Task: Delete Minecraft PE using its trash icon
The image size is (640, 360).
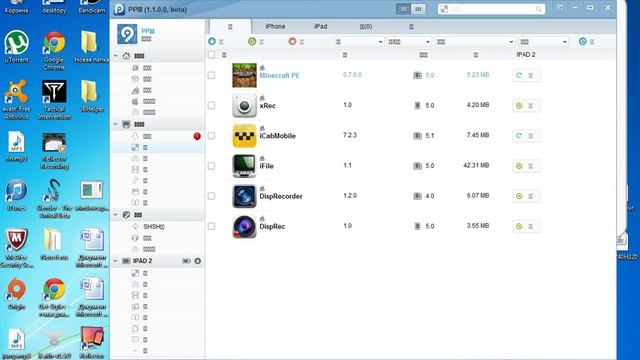Action: pyautogui.click(x=531, y=76)
